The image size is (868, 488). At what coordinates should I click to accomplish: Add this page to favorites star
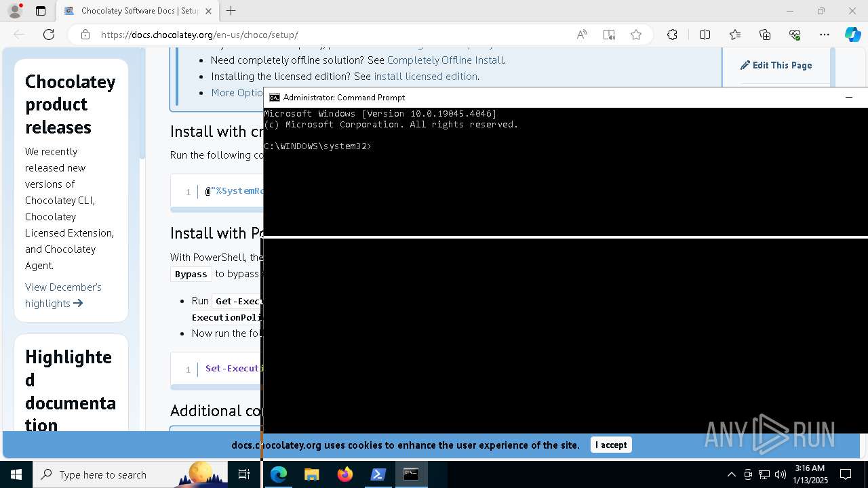tap(636, 35)
